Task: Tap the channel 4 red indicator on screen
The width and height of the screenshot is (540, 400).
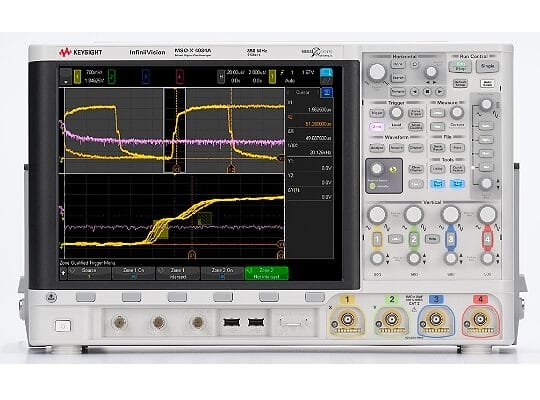Action: tap(180, 76)
